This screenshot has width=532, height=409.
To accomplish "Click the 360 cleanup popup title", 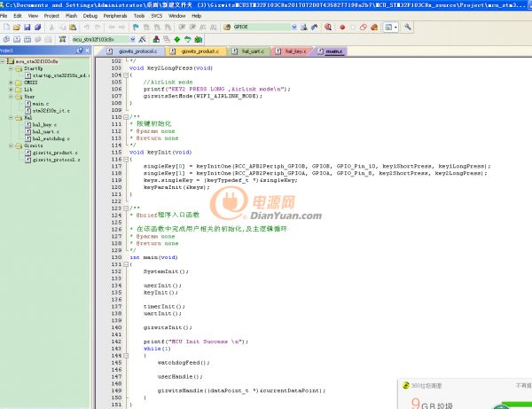I will click(x=426, y=386).
